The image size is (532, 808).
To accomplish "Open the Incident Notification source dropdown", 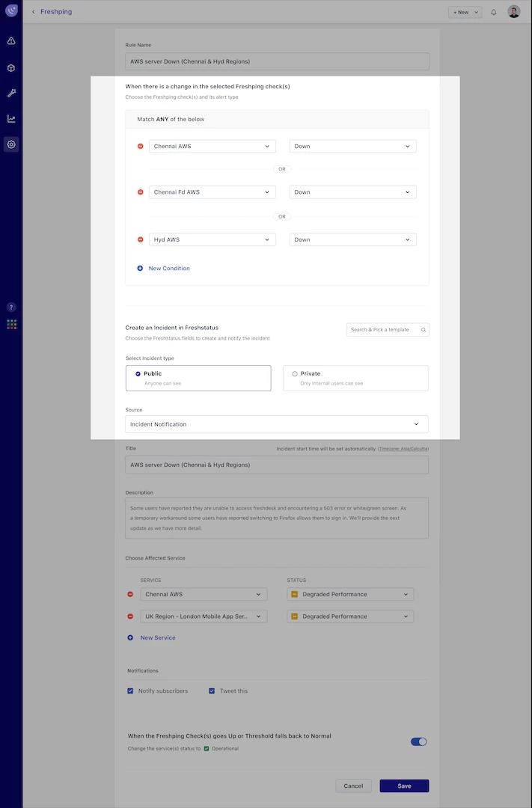I will click(x=277, y=425).
